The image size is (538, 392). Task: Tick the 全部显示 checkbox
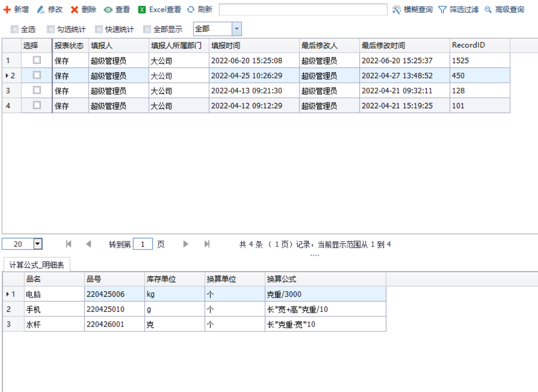147,29
